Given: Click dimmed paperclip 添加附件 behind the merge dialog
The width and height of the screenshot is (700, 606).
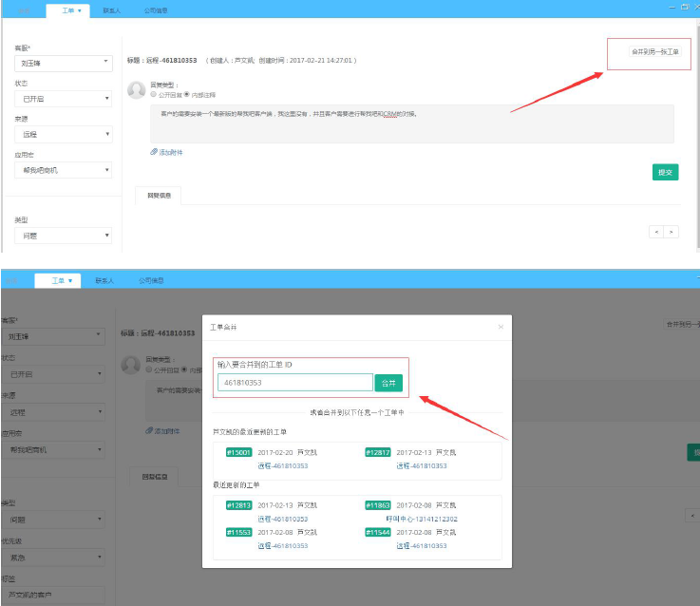Looking at the screenshot, I should pos(149,430).
